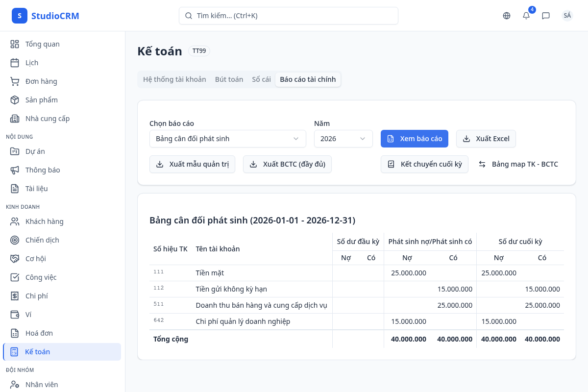The image size is (588, 392).
Task: Click the Xuất Excel button
Action: pyautogui.click(x=486, y=139)
